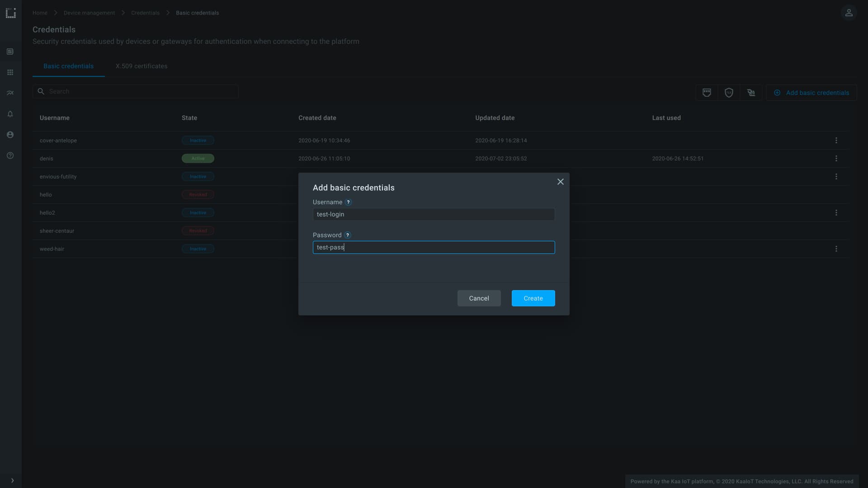Image resolution: width=868 pixels, height=488 pixels.
Task: Click the Credentials page heading
Action: pos(54,29)
